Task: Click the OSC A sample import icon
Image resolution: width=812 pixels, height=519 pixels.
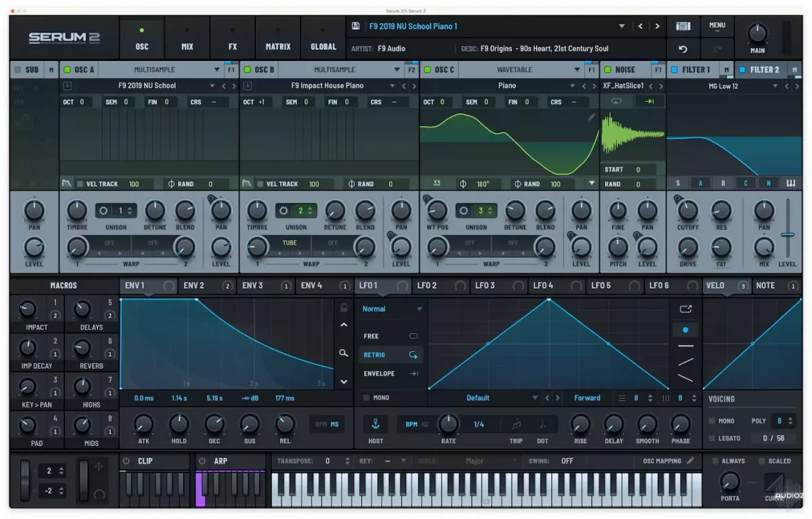Action: tap(68, 86)
